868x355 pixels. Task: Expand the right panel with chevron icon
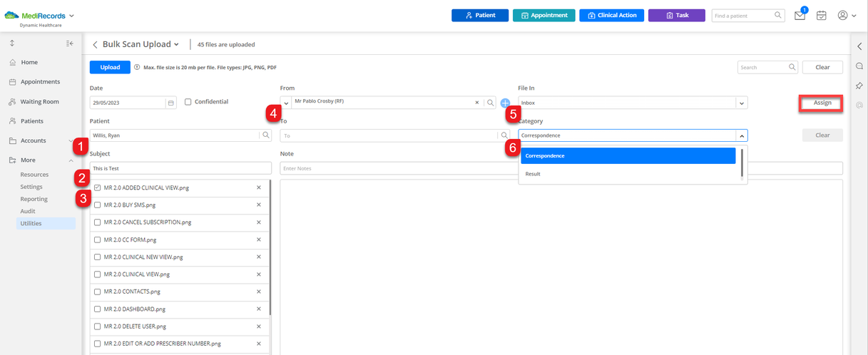pos(859,46)
